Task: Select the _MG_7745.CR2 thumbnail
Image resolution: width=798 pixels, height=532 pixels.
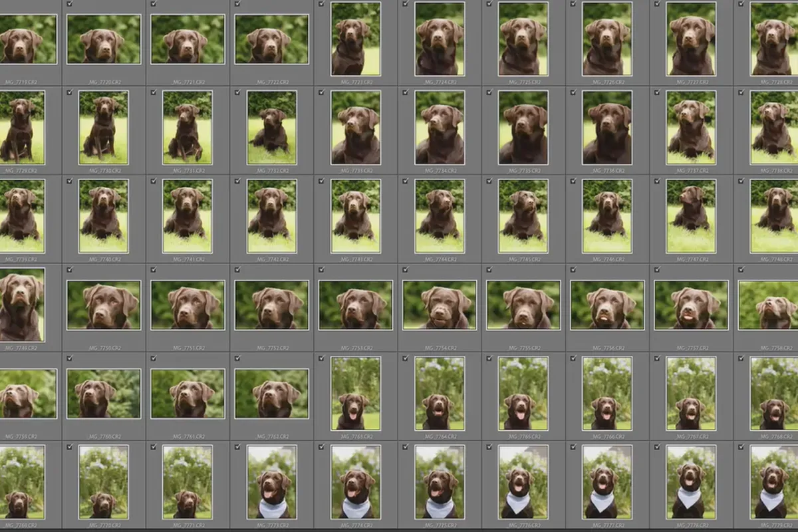Action: [523, 216]
